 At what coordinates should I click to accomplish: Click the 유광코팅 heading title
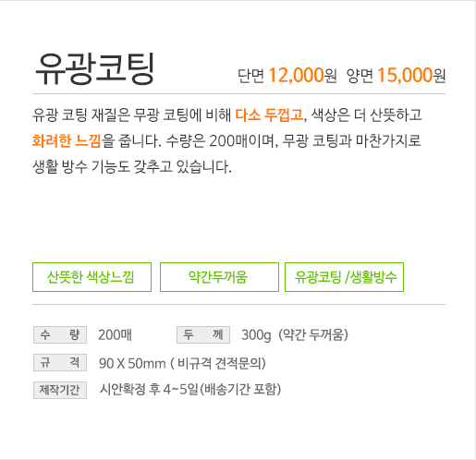click(x=94, y=69)
